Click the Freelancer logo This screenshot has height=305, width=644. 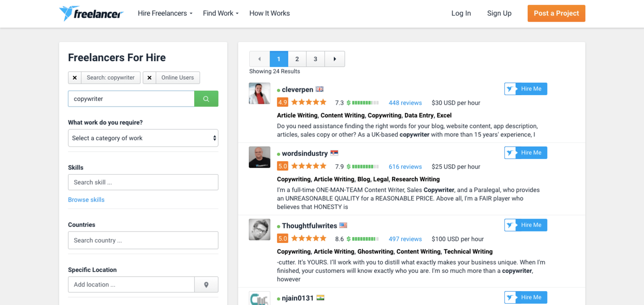click(x=91, y=13)
